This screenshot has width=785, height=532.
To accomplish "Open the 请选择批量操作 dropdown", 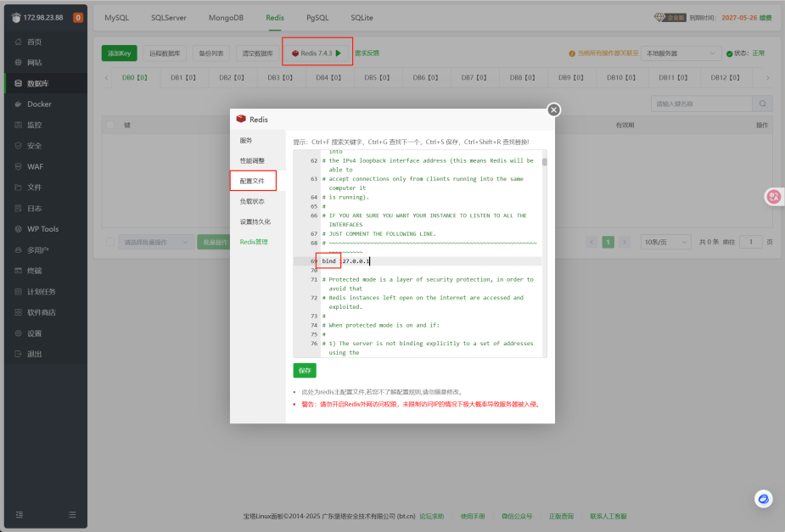I will point(155,242).
